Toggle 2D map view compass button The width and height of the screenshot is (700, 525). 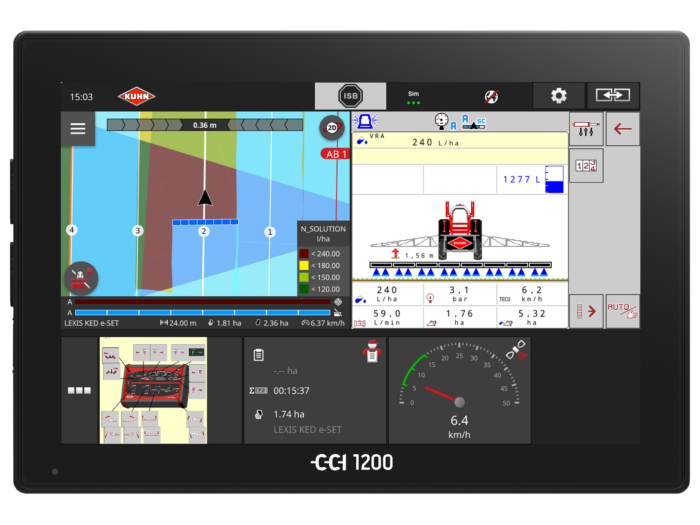point(332,128)
